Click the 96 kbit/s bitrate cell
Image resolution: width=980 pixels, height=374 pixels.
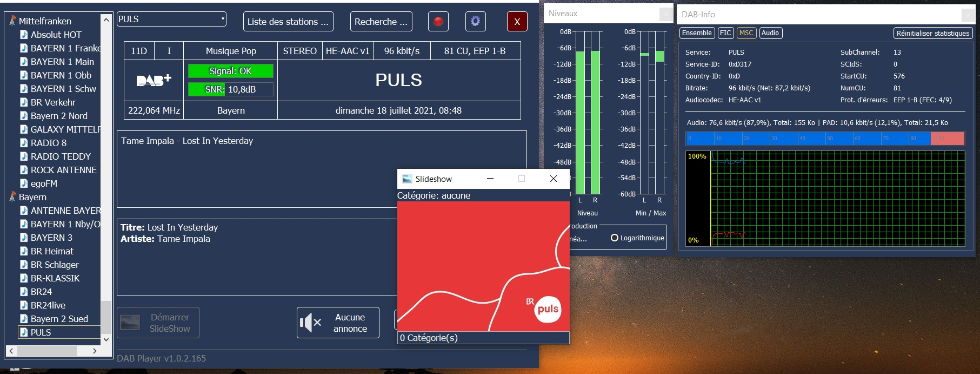point(402,51)
